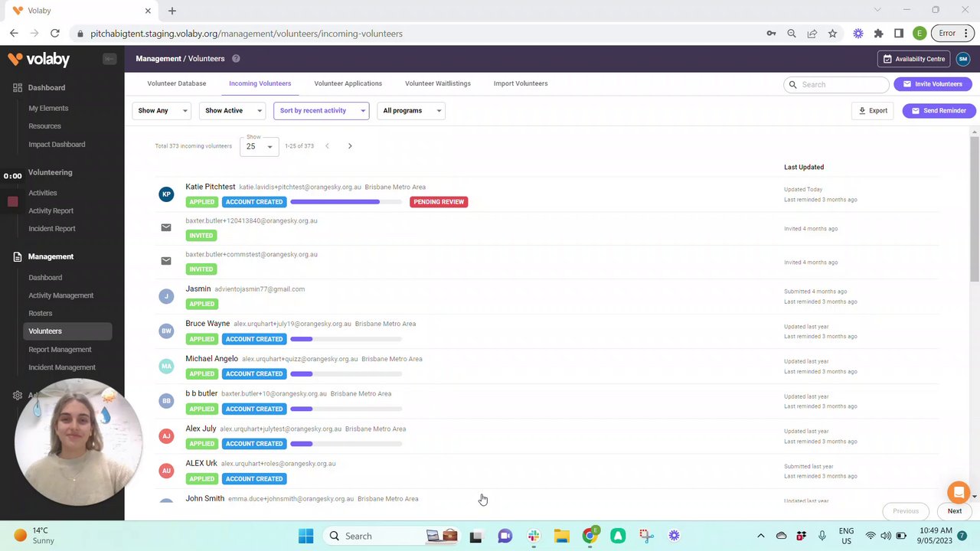Screen dimensions: 980x551
Task: Click Send Reminder button
Action: (x=938, y=111)
